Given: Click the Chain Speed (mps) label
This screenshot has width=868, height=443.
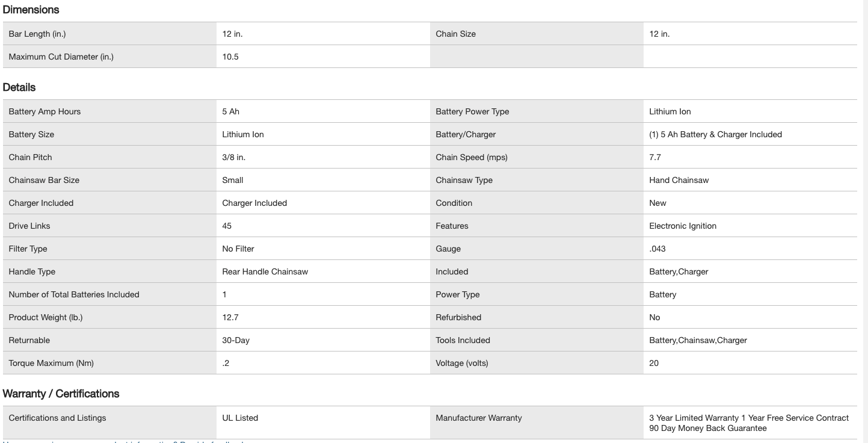Looking at the screenshot, I should click(x=471, y=157).
